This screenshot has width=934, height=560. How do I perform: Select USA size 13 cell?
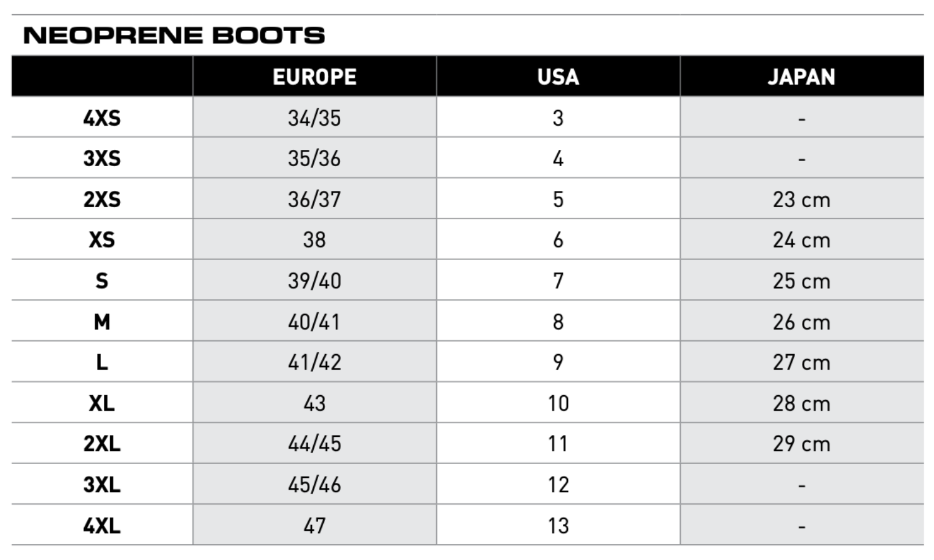[558, 526]
